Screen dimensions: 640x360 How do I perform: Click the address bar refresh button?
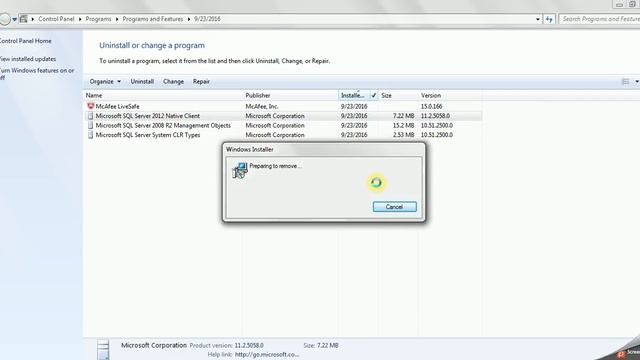click(549, 19)
